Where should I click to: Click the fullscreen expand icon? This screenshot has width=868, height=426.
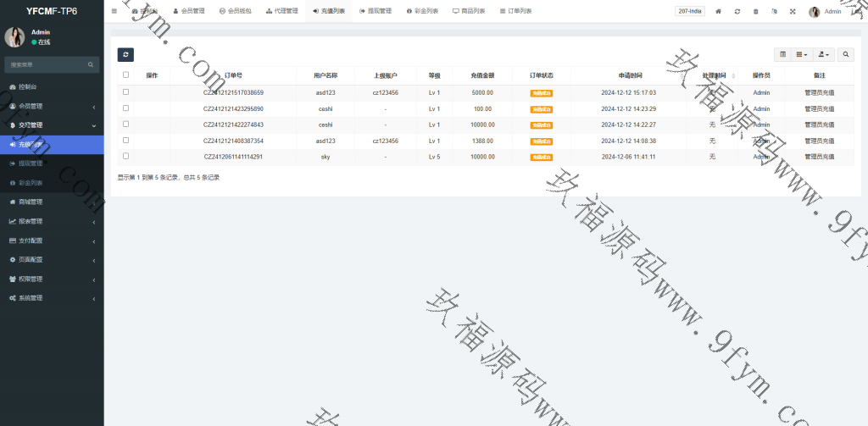pyautogui.click(x=793, y=11)
